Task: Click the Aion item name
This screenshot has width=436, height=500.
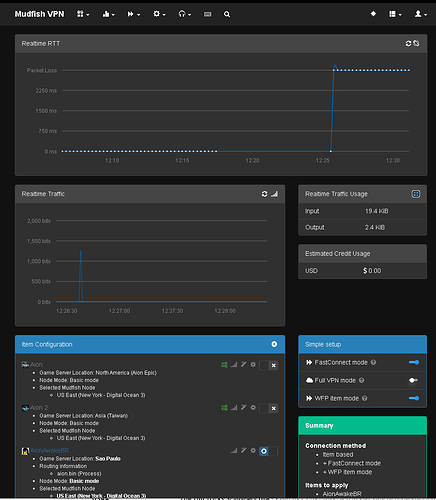Action: (36, 365)
